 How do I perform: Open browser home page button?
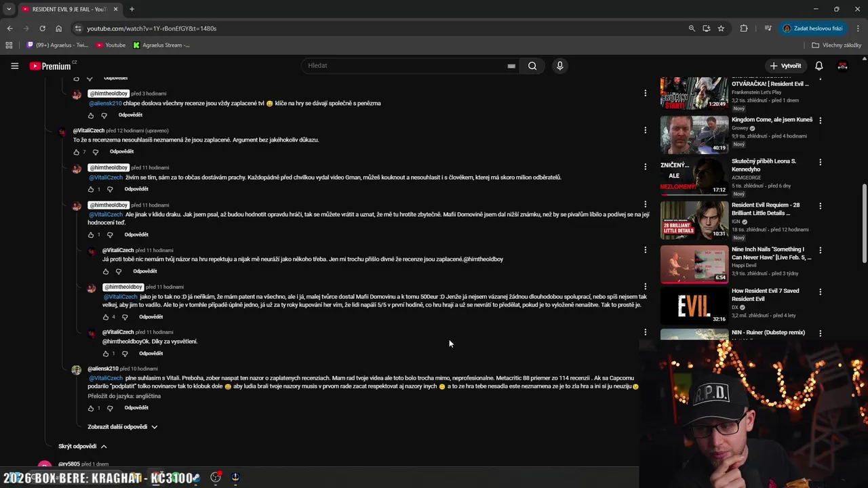coord(58,28)
